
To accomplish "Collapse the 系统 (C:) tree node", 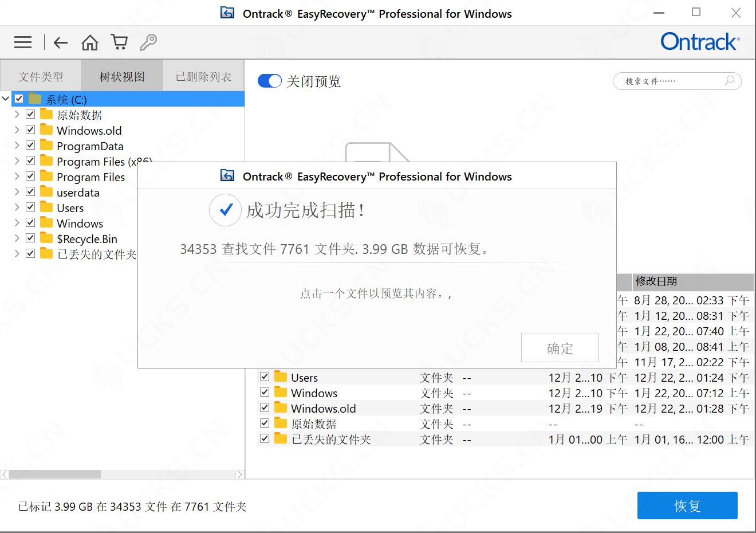I will point(6,99).
